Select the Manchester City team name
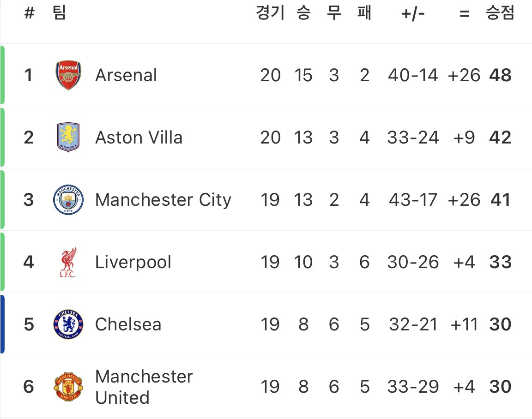Screen dimensions: 532x419 coord(163,200)
